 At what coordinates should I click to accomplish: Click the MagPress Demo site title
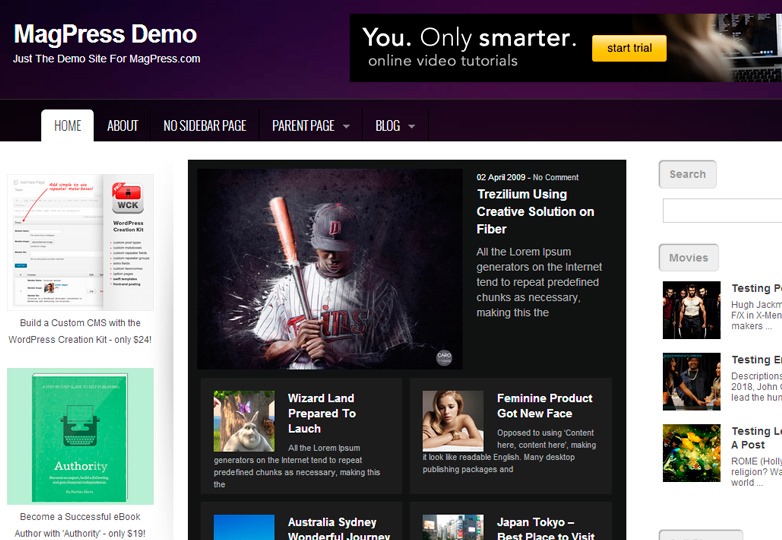coord(105,34)
